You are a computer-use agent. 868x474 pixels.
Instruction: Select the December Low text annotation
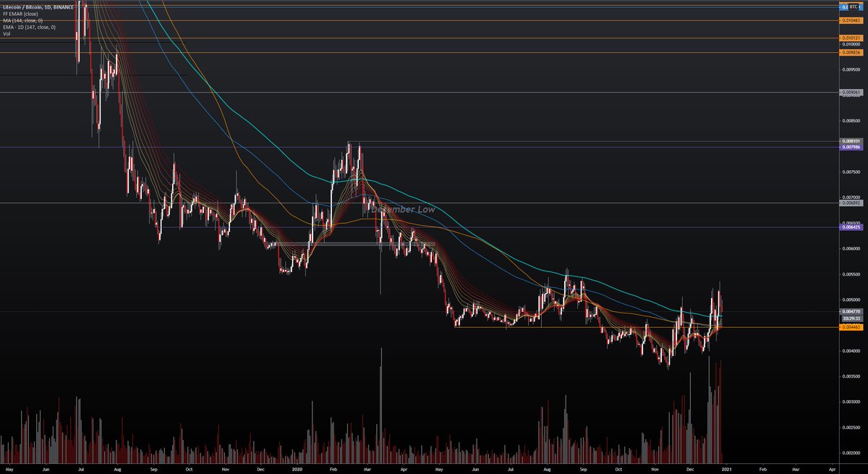[404, 209]
